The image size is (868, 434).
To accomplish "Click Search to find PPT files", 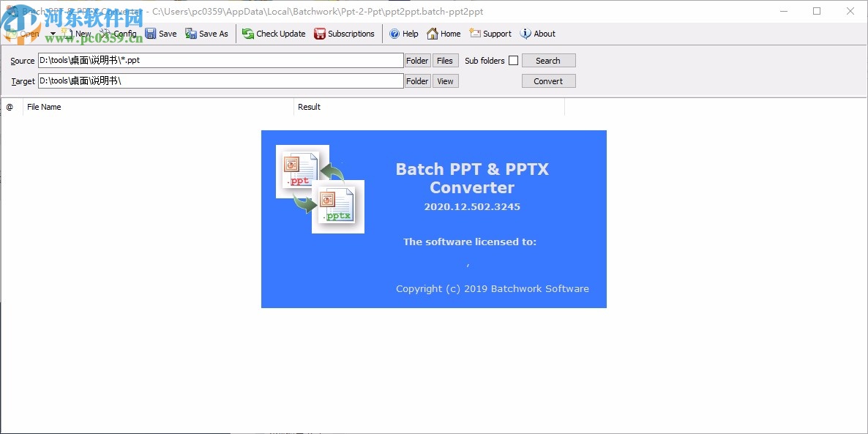I will (x=548, y=60).
